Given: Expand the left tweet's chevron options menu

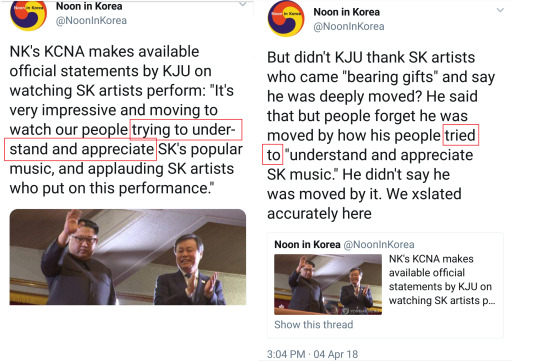Looking at the screenshot, I should tap(243, 4).
